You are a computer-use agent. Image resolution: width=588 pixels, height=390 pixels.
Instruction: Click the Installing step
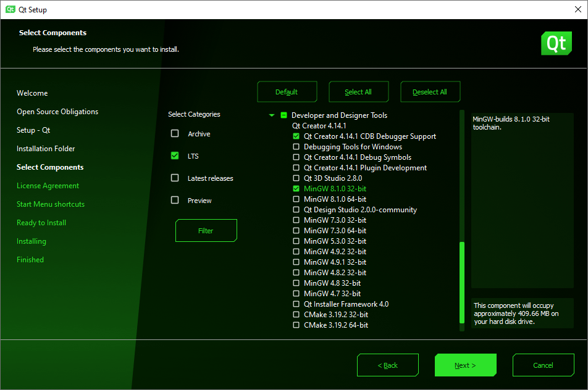click(x=31, y=241)
